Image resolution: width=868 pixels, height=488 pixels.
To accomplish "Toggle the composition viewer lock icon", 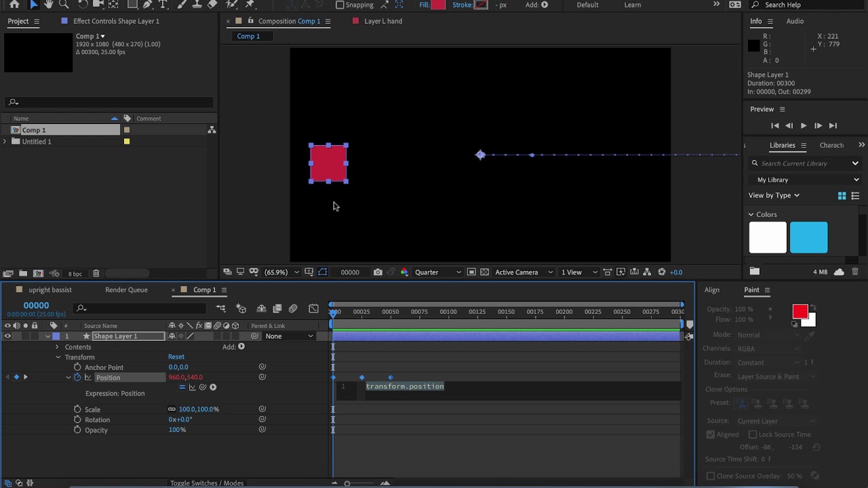I will [x=251, y=21].
